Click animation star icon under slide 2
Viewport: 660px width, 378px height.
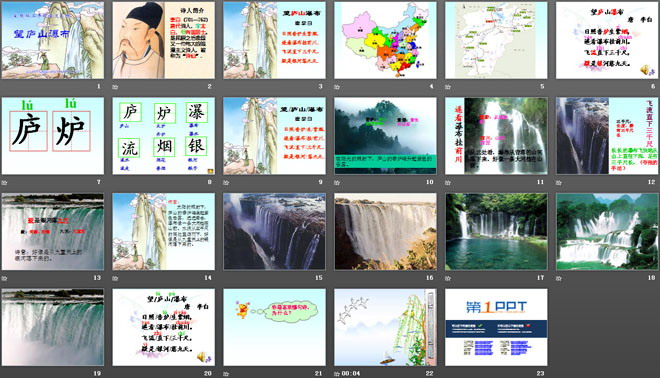(x=115, y=87)
